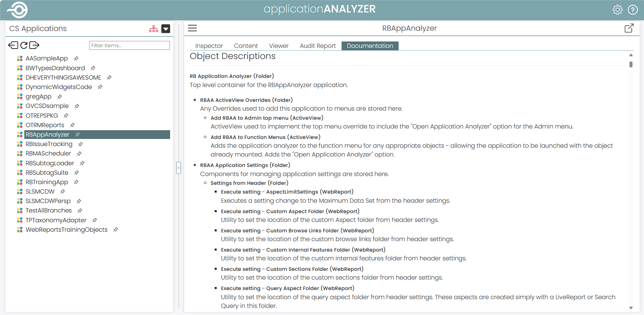Pin the DHEVERYTHINGISAWESOME application
This screenshot has width=644, height=315.
[109, 77]
